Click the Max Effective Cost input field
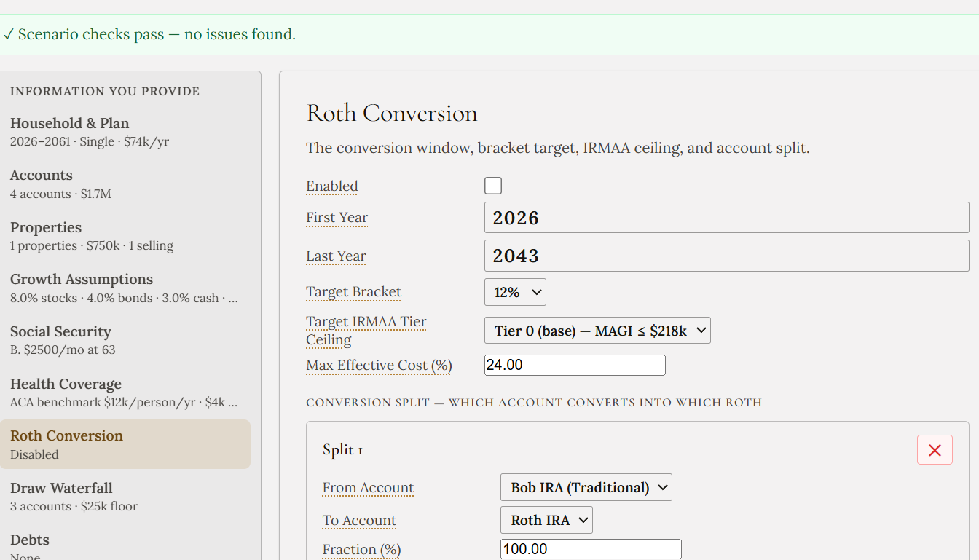This screenshot has width=979, height=560. [x=575, y=365]
